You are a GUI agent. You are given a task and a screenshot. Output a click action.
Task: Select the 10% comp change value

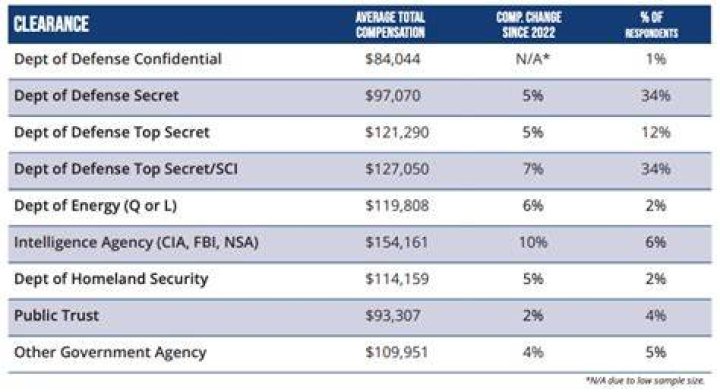click(x=533, y=242)
